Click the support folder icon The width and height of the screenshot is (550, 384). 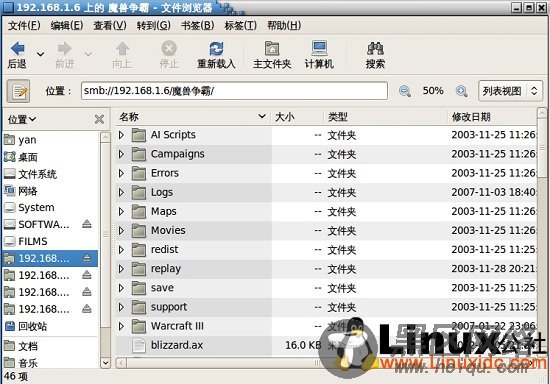(x=139, y=307)
